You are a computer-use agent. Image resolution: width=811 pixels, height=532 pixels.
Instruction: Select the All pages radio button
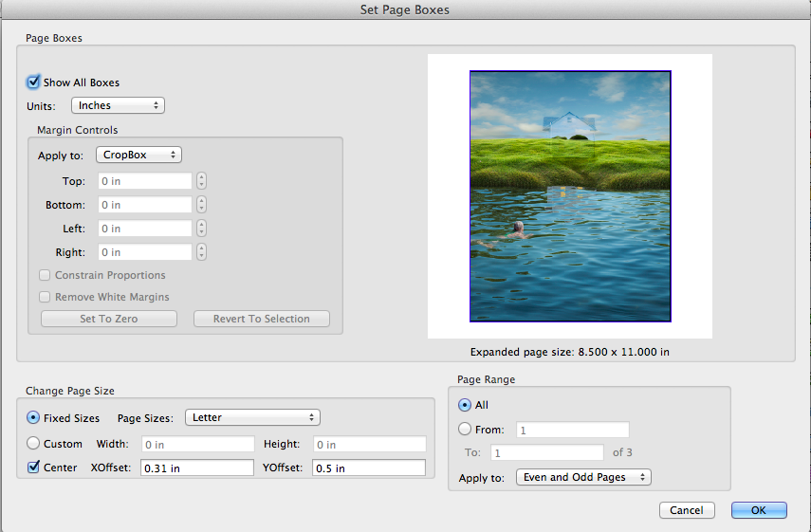tap(465, 405)
